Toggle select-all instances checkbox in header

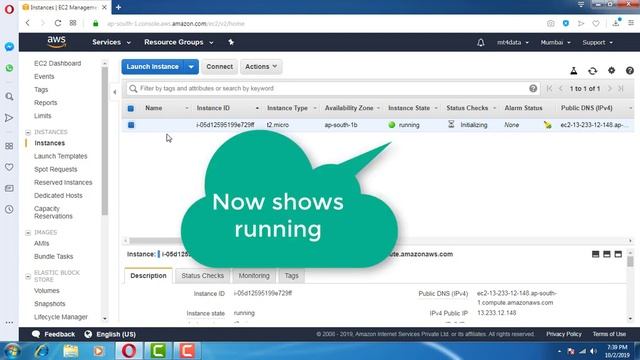coord(131,109)
